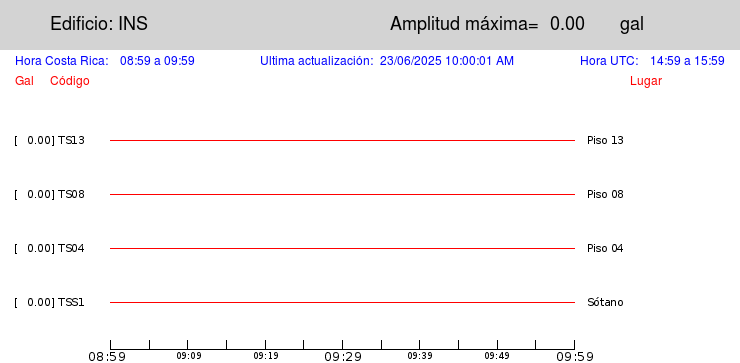Click the 09:19 timeline marker
The image size is (740, 363).
click(266, 356)
